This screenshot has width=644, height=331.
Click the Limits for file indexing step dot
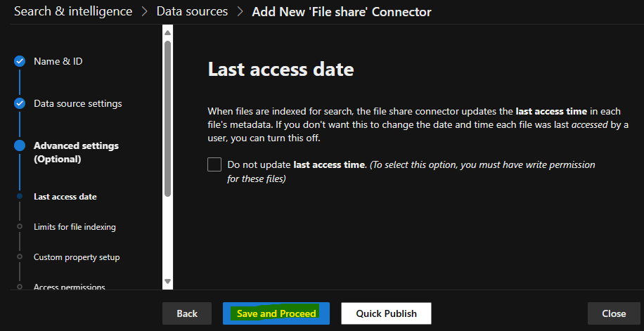pyautogui.click(x=19, y=226)
